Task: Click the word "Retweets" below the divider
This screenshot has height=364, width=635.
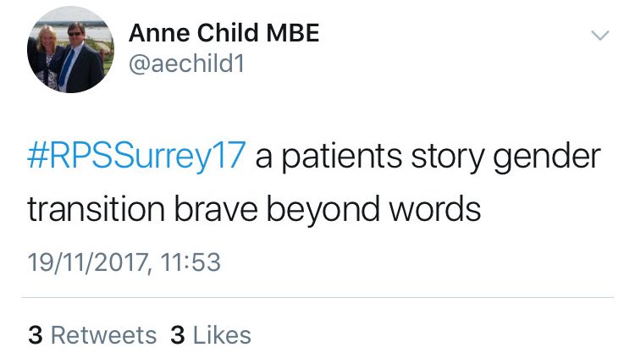Action: 103,335
